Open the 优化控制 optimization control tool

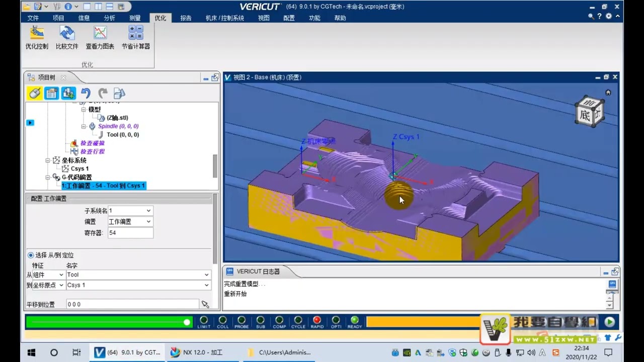point(37,38)
